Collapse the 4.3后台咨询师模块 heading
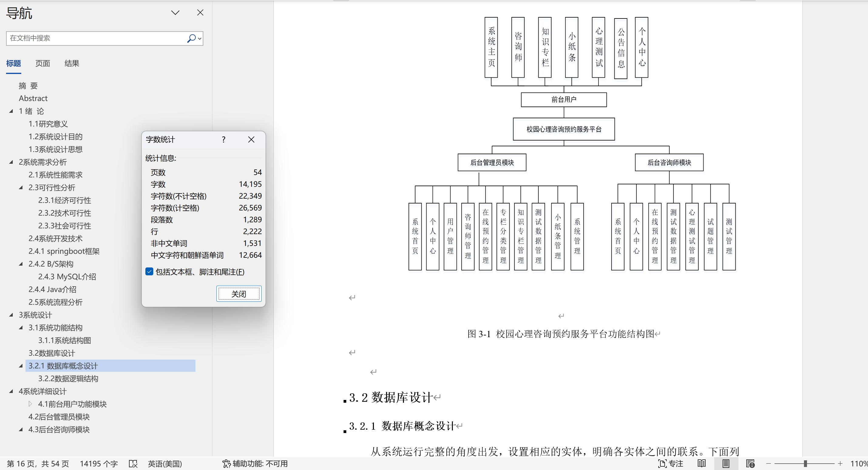868x470 pixels. coord(21,430)
